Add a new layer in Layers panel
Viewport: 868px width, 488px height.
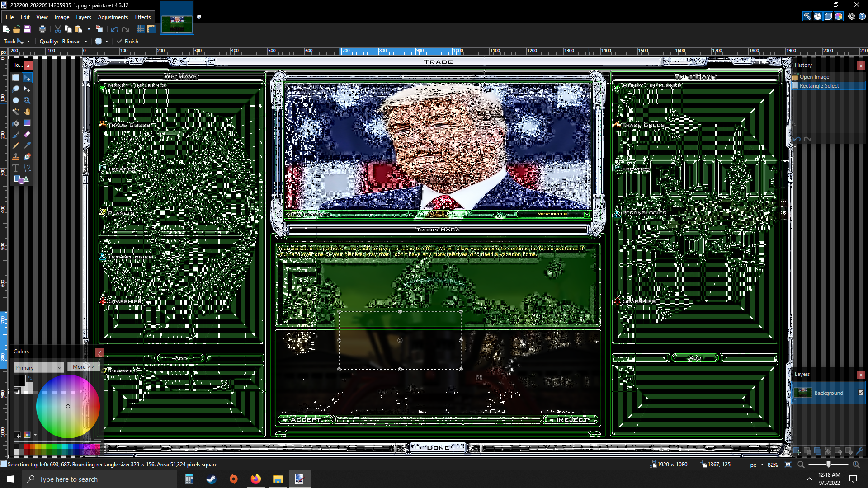coord(797,451)
